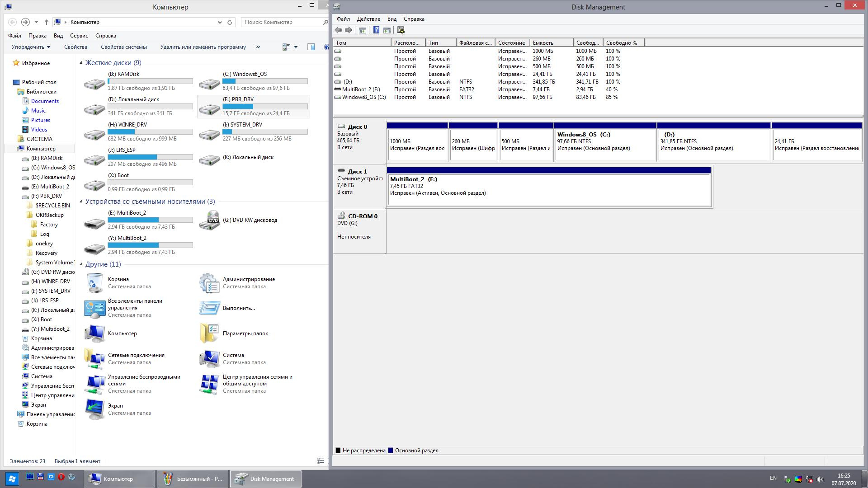Select Documents in navigation tree
This screenshot has width=868, height=488.
point(45,101)
